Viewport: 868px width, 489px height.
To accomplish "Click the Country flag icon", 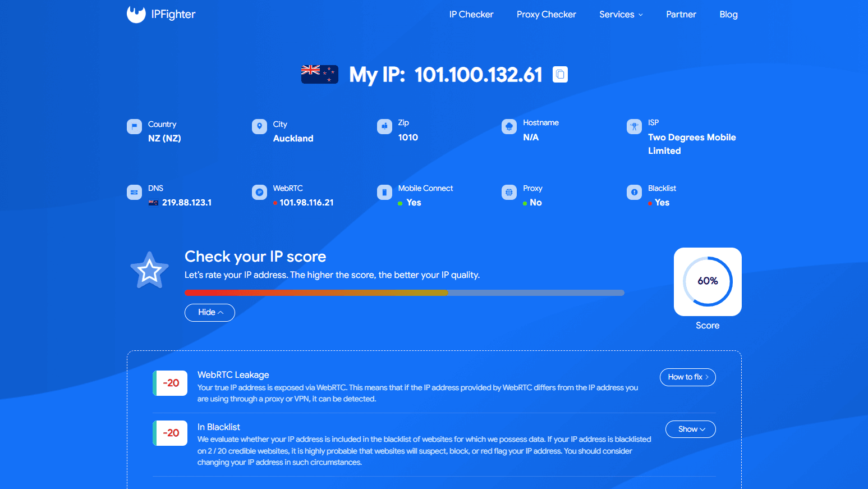I will 134,126.
